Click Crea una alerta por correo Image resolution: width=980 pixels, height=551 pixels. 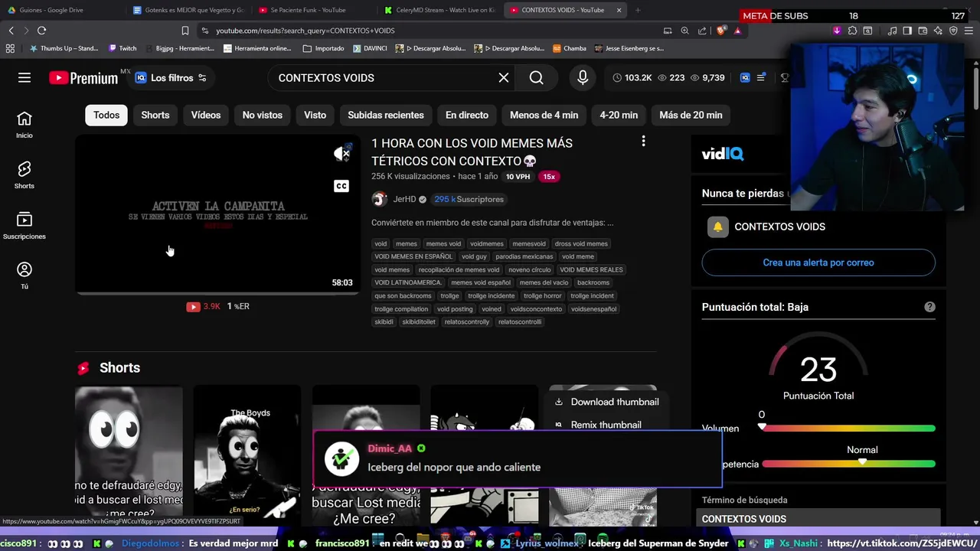(x=818, y=262)
